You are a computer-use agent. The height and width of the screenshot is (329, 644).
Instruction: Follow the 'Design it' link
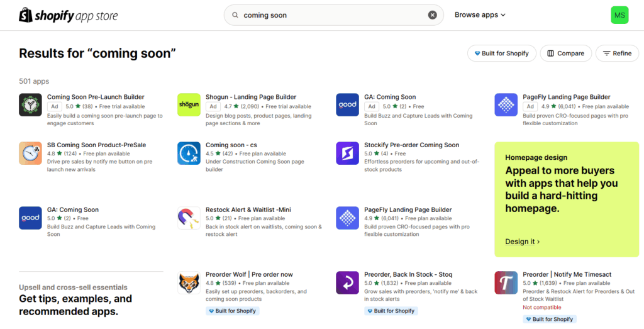click(x=523, y=242)
